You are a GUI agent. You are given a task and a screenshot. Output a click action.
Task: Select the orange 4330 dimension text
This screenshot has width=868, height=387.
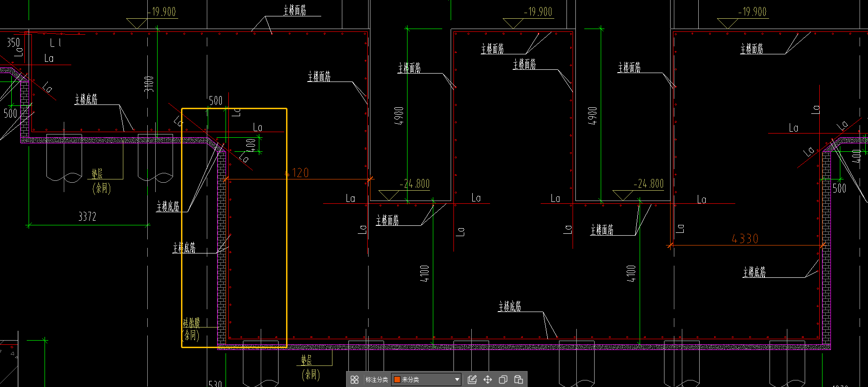click(745, 239)
